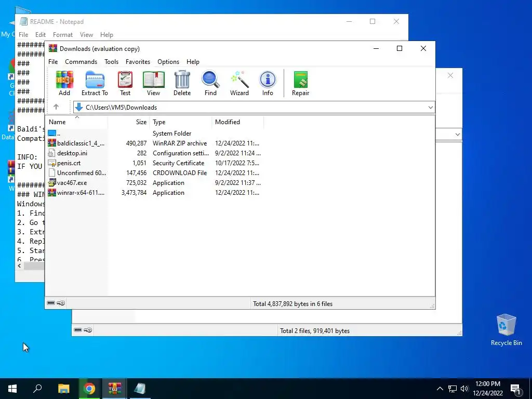Image resolution: width=532 pixels, height=399 pixels.
Task: Switch to Chrome in taskbar
Action: tap(89, 389)
